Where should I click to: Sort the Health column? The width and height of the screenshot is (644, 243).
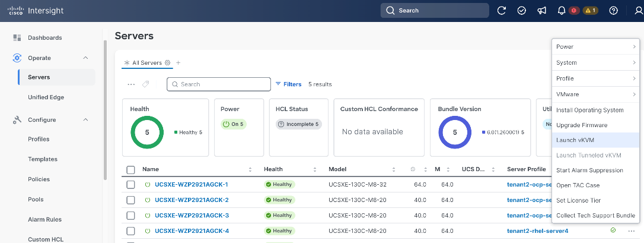315,169
